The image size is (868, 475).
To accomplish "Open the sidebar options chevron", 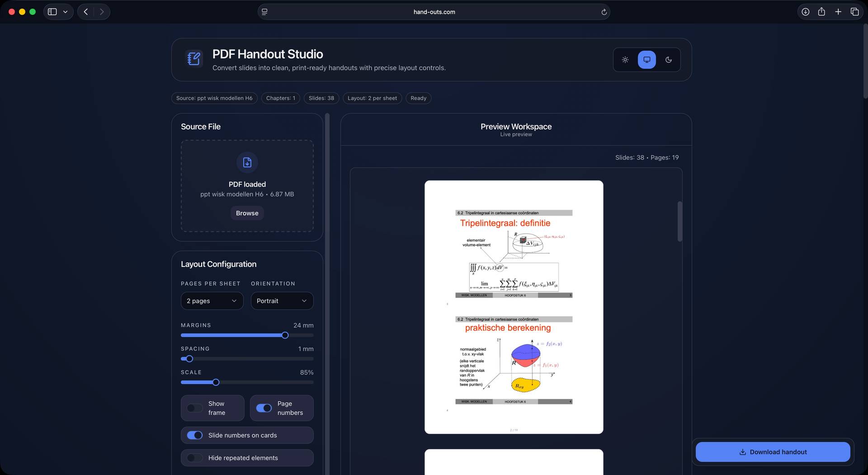I will (66, 12).
